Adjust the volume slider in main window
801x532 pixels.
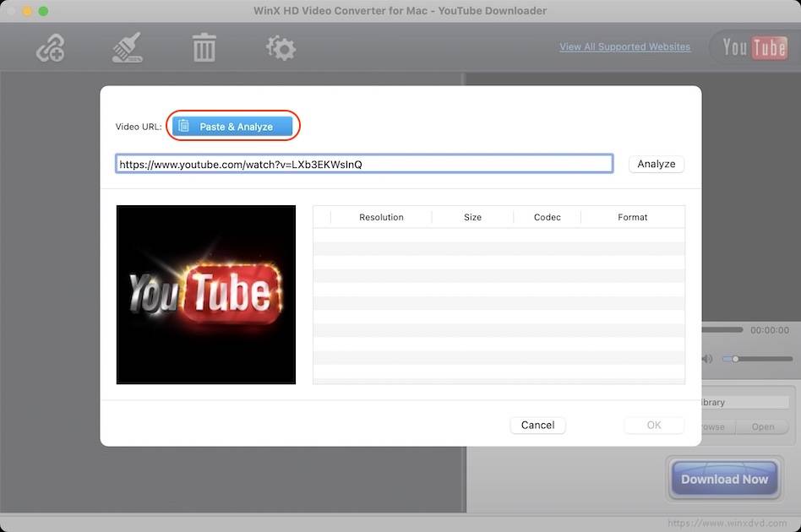[x=758, y=359]
